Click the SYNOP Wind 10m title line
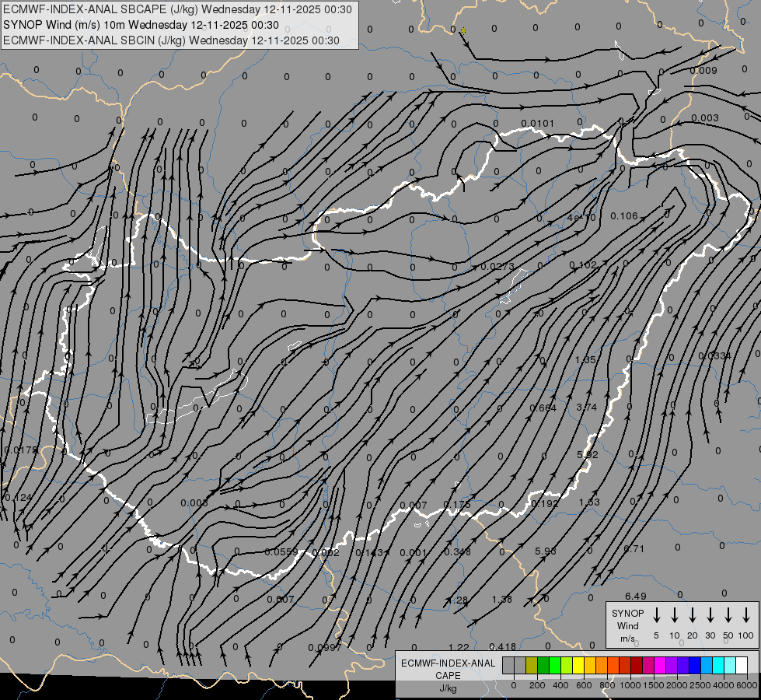This screenshot has width=761, height=700. coord(141,25)
